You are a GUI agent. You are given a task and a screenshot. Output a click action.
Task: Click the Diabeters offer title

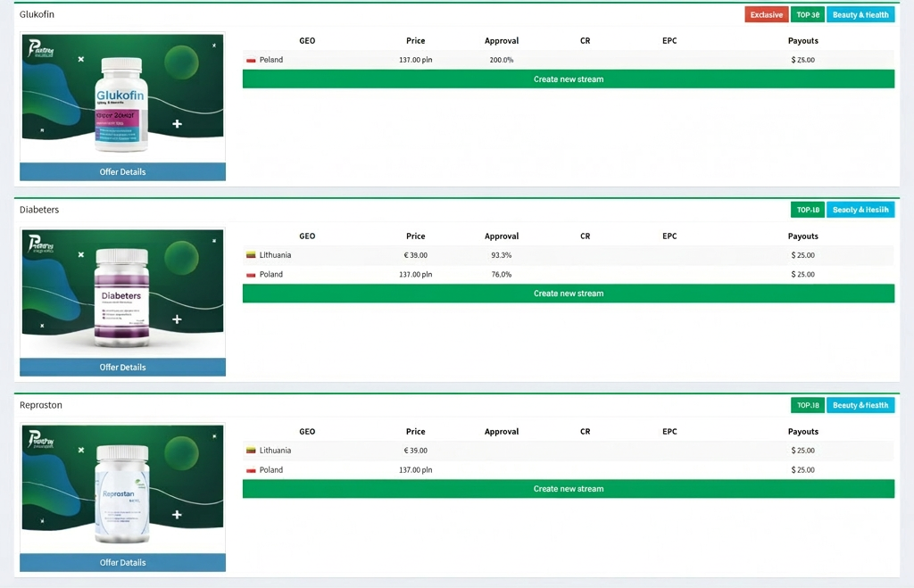pyautogui.click(x=39, y=209)
